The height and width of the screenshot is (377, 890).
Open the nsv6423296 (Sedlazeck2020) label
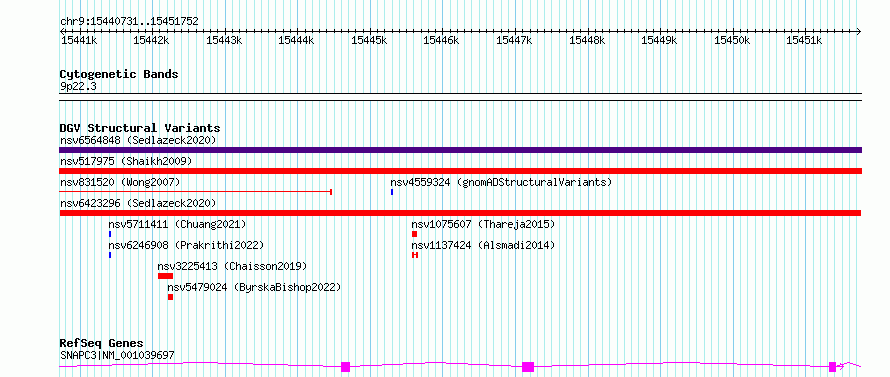[138, 203]
